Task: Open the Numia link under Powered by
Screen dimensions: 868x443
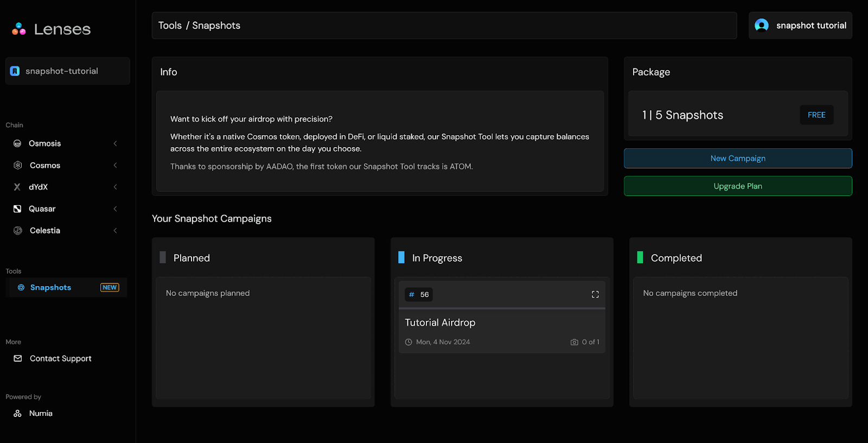Action: pos(33,413)
